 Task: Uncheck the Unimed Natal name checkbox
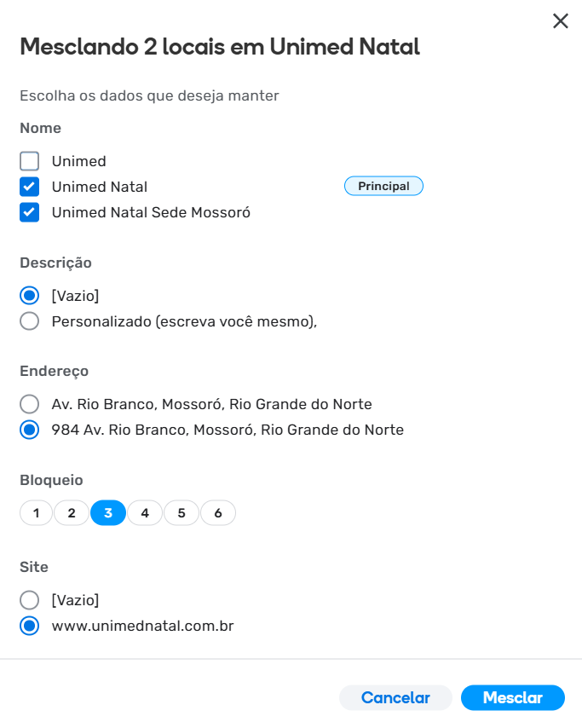[30, 187]
